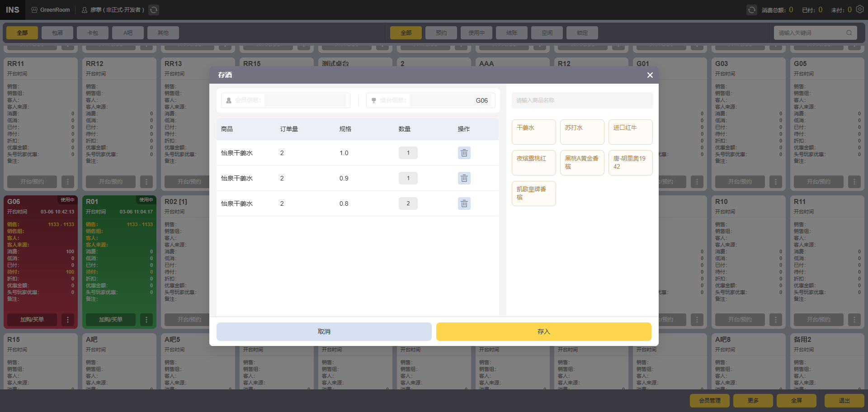Open the more options menu on table R01
868x412 pixels.
tap(146, 320)
